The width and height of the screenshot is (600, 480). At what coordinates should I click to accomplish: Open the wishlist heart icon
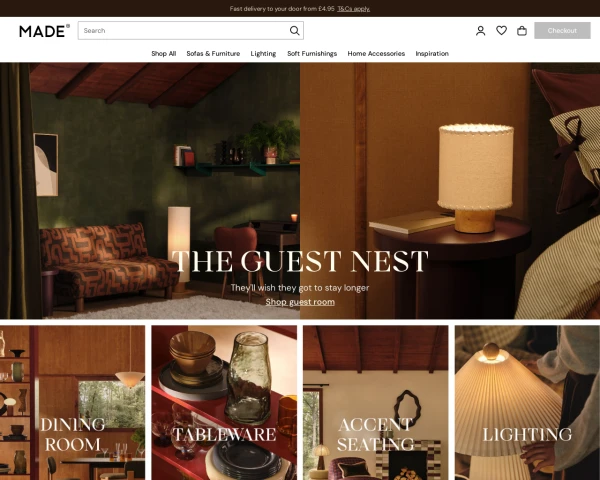point(501,30)
